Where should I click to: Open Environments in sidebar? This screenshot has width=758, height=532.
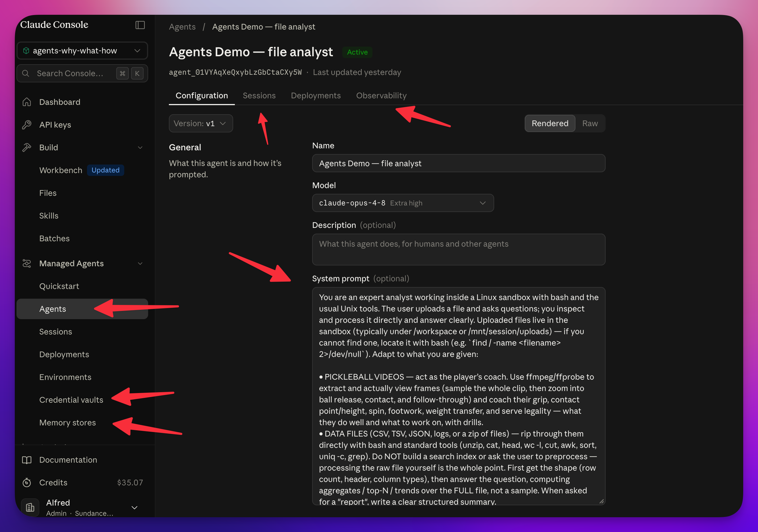[82, 377]
